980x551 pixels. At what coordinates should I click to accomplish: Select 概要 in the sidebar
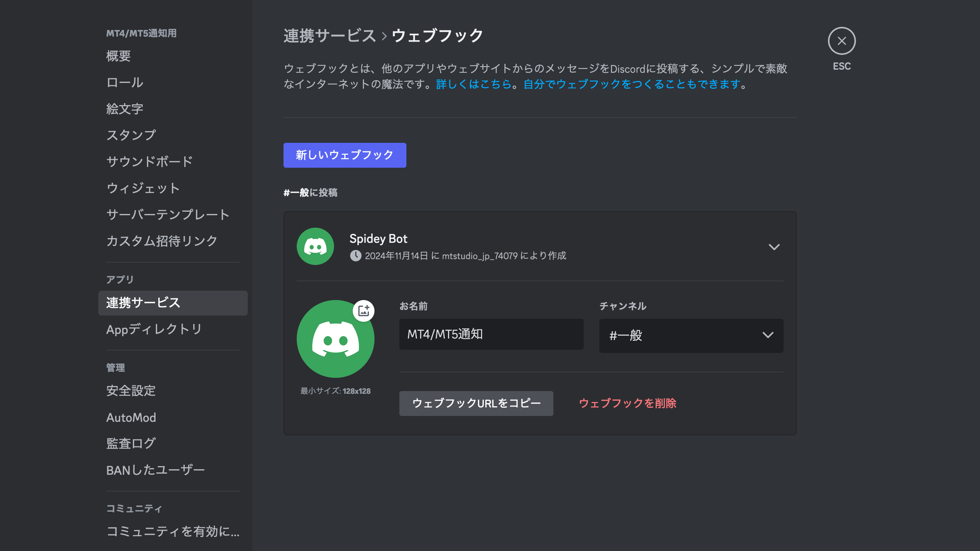pyautogui.click(x=118, y=56)
